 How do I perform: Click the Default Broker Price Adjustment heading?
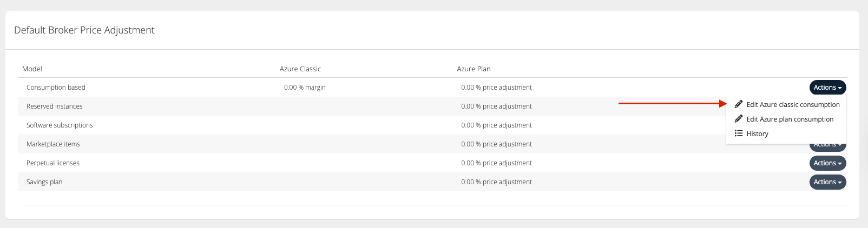tap(84, 30)
